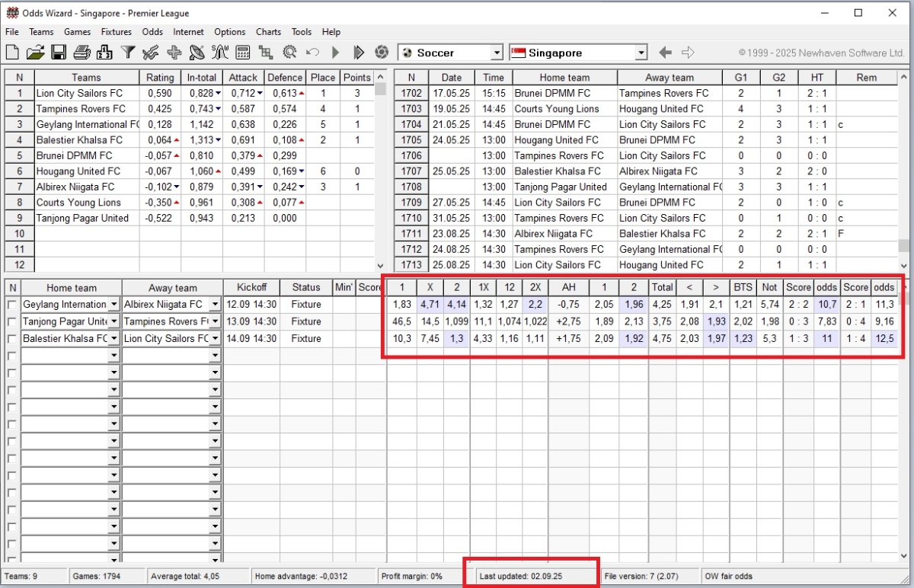The height and width of the screenshot is (588, 914).
Task: Open the calculator icon
Action: [243, 53]
